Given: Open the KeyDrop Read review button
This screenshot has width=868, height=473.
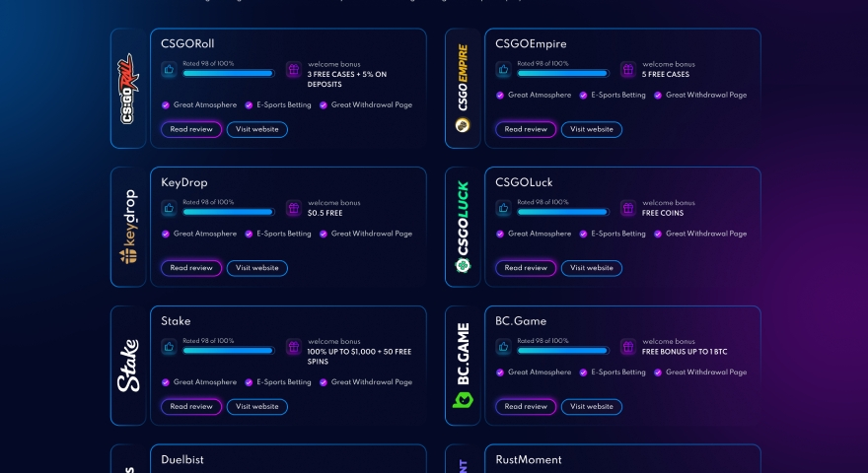Looking at the screenshot, I should pyautogui.click(x=191, y=268).
